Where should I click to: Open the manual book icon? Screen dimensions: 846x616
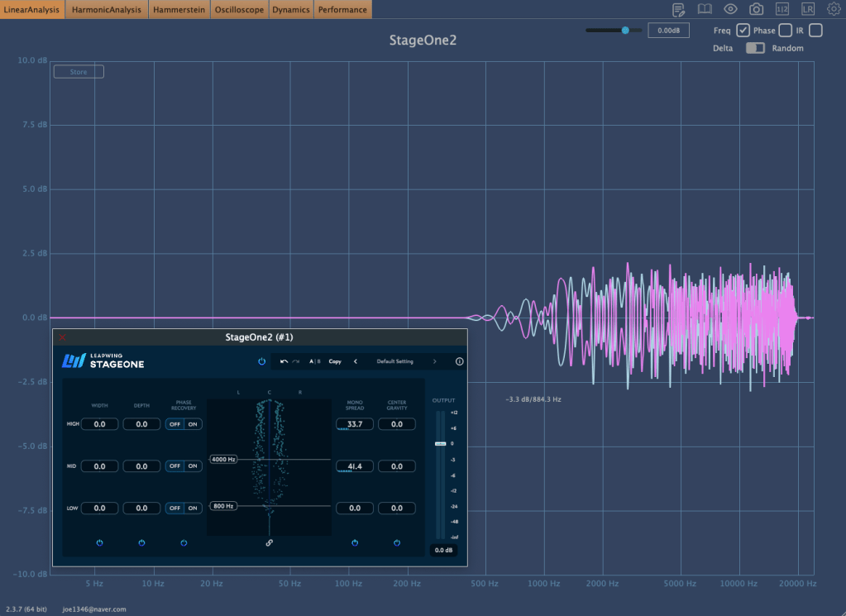click(705, 9)
